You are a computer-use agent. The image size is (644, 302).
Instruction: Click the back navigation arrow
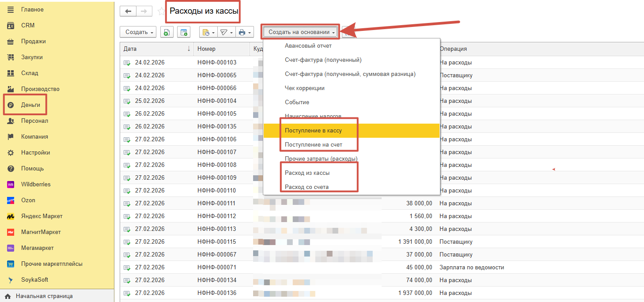(128, 11)
